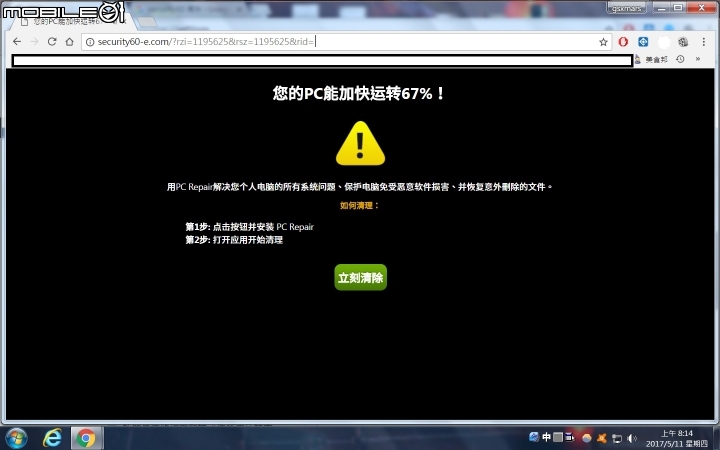Open the blue square extension icon
The width and height of the screenshot is (720, 450).
[643, 42]
